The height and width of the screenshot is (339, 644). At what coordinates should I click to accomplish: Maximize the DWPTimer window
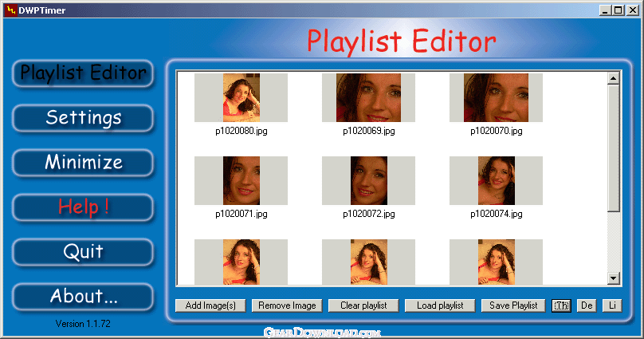coord(618,10)
